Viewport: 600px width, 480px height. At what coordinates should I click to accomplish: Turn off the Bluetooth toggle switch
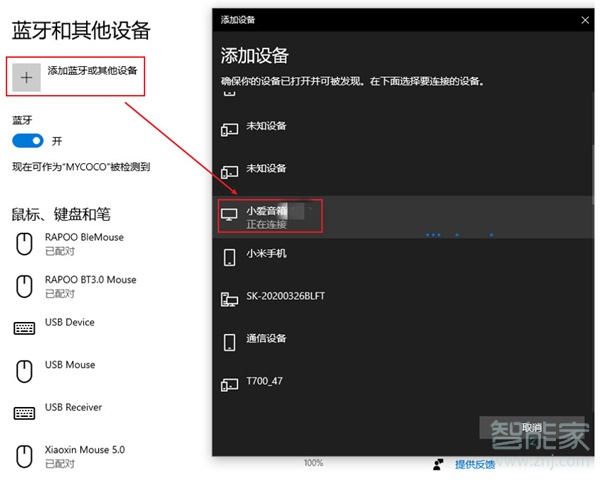[x=28, y=141]
